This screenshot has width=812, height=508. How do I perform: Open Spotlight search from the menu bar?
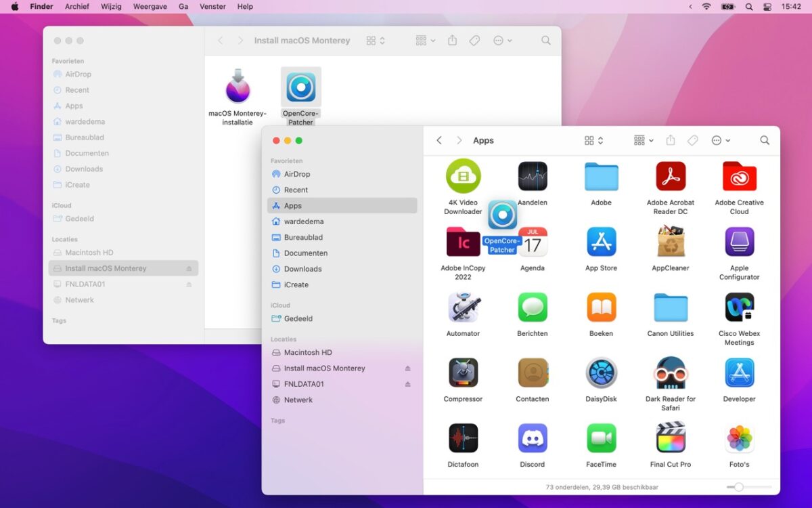[748, 6]
